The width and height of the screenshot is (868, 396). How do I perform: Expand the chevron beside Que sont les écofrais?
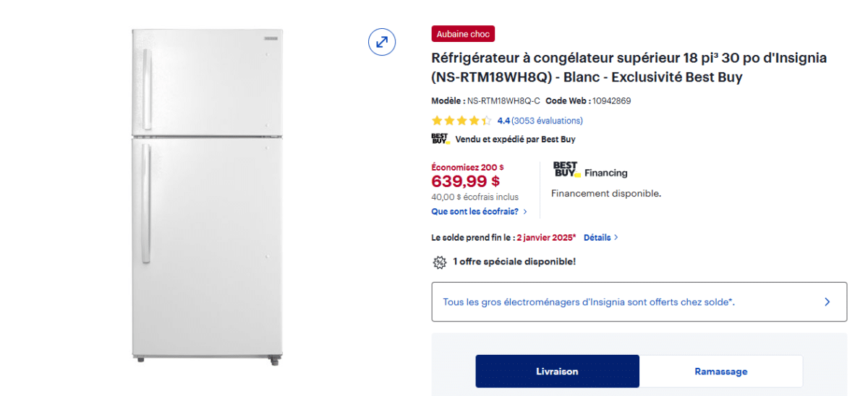(x=525, y=212)
